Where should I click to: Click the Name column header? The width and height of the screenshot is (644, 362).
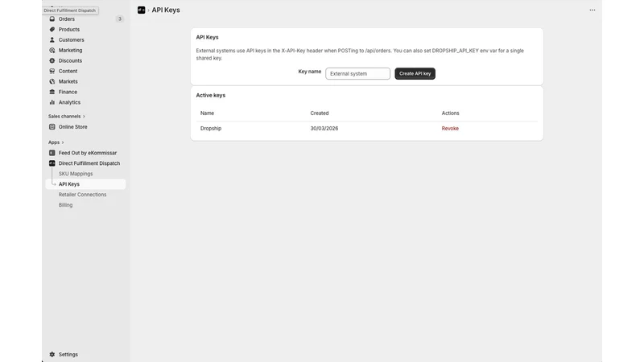point(207,113)
